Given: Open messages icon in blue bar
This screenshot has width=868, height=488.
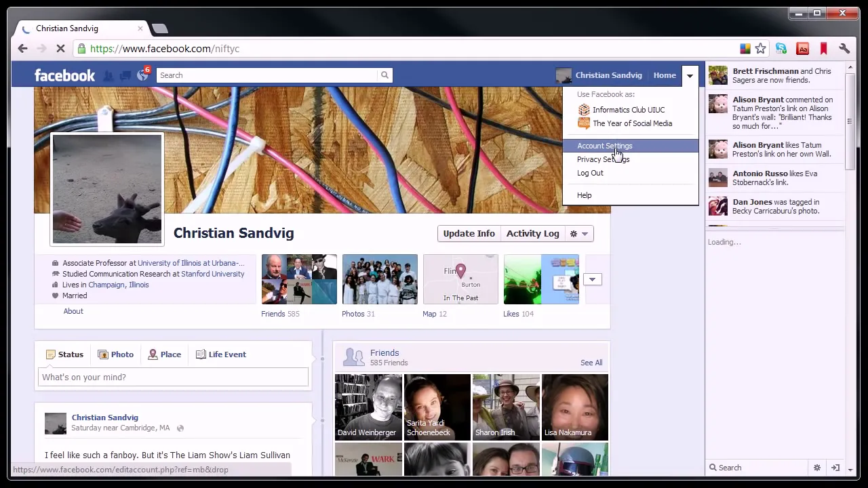Looking at the screenshot, I should [x=125, y=76].
